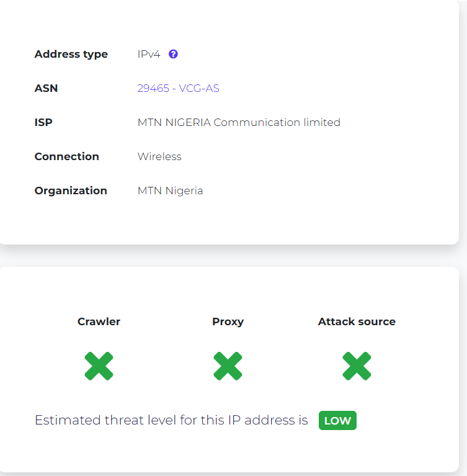
Task: Click the LOW threat level badge
Action: coord(337,420)
